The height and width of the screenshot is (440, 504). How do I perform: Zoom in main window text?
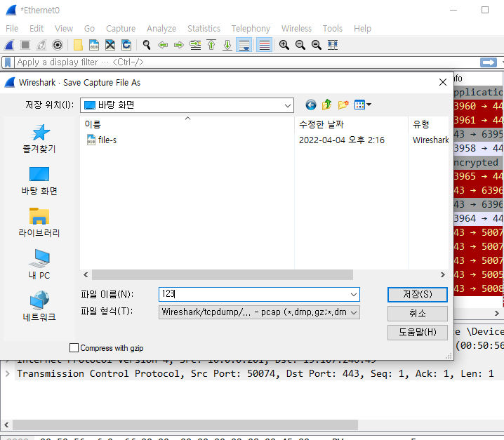[284, 45]
